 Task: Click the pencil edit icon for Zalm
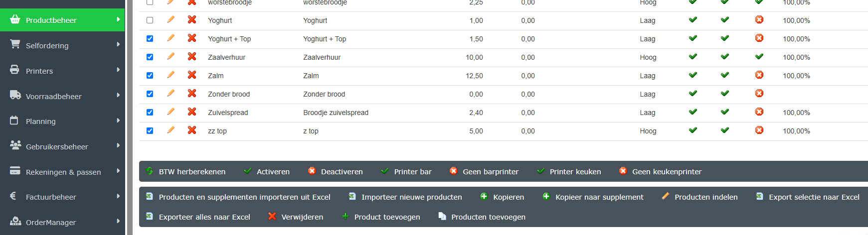(x=171, y=75)
